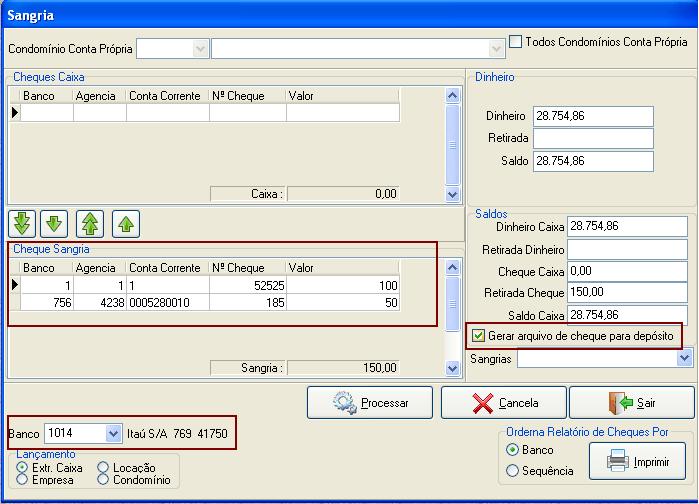Choose the Locação radio button
The image size is (699, 504).
[104, 467]
